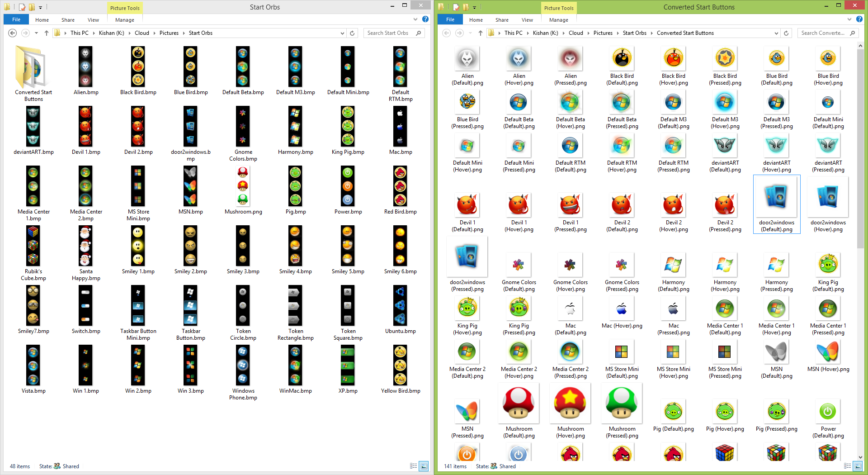Open Quick Access Toolbar dropdown in Start Orbs
Screen dimensions: 868x475
point(40,7)
